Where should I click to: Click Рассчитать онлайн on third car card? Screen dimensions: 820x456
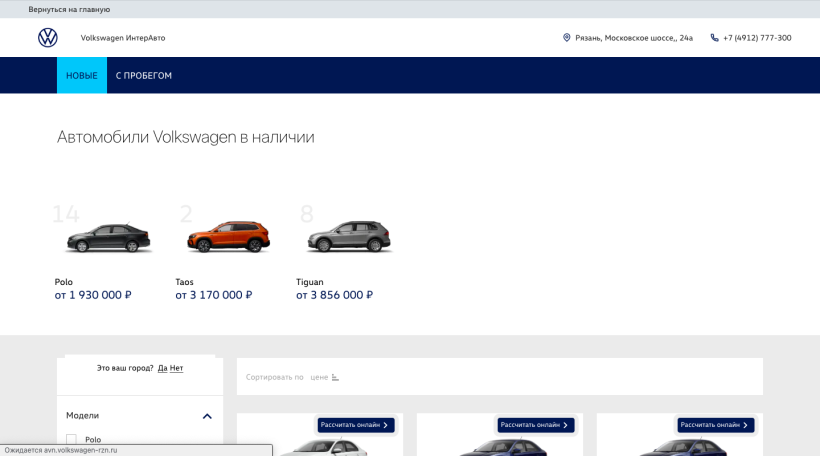[x=715, y=425]
